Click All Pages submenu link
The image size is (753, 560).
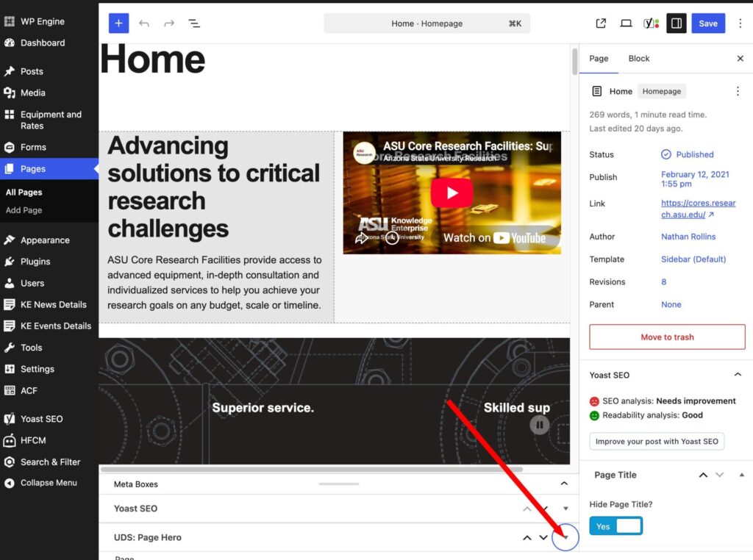click(24, 193)
